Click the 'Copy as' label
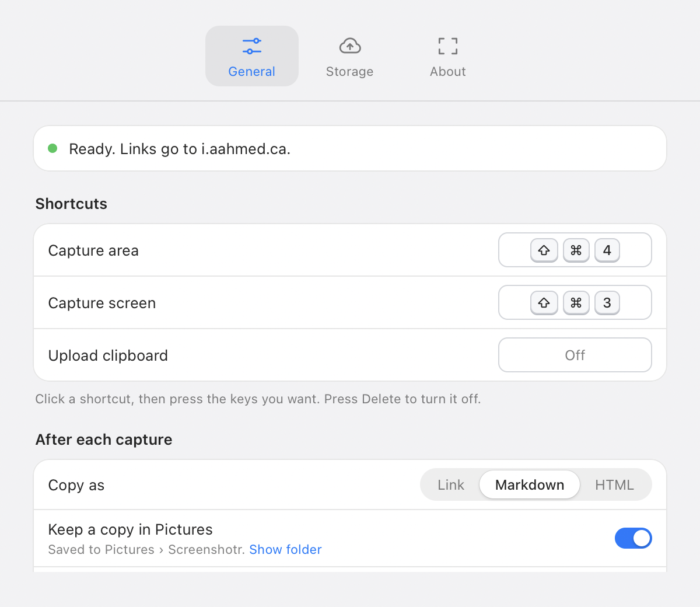 click(76, 485)
